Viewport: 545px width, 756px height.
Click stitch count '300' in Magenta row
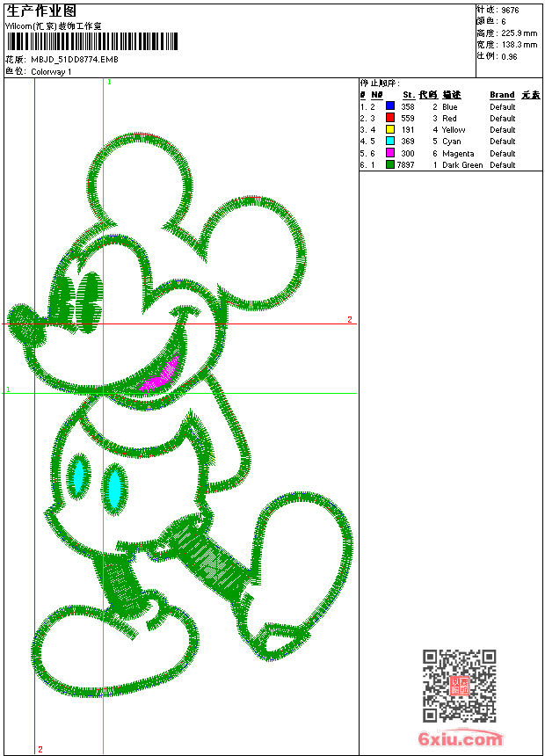coord(408,153)
